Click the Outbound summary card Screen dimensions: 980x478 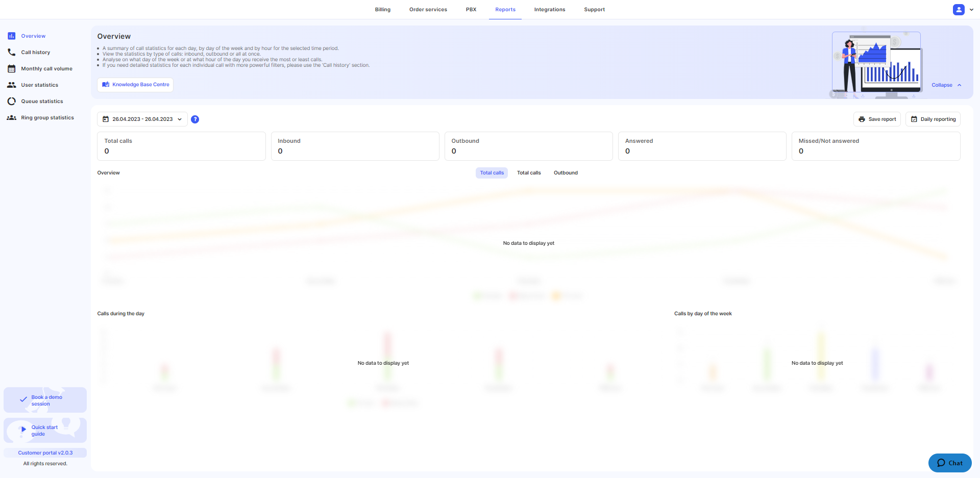pos(528,146)
